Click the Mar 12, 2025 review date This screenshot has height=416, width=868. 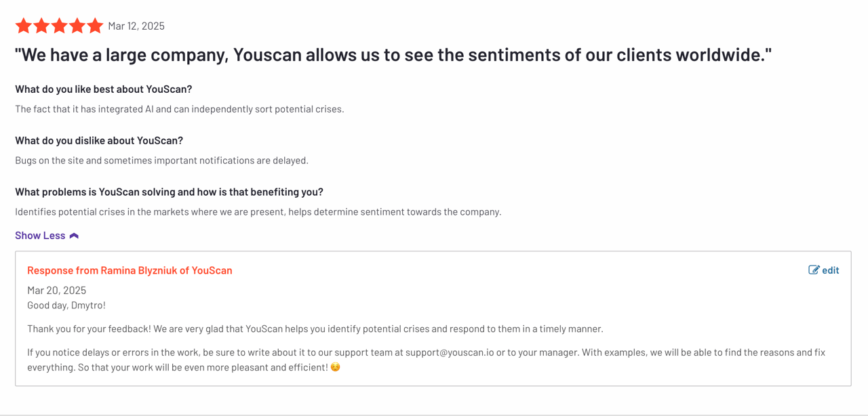136,26
